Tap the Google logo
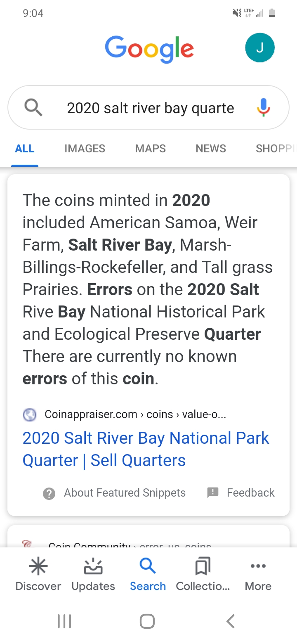The height and width of the screenshot is (644, 297). [x=149, y=49]
